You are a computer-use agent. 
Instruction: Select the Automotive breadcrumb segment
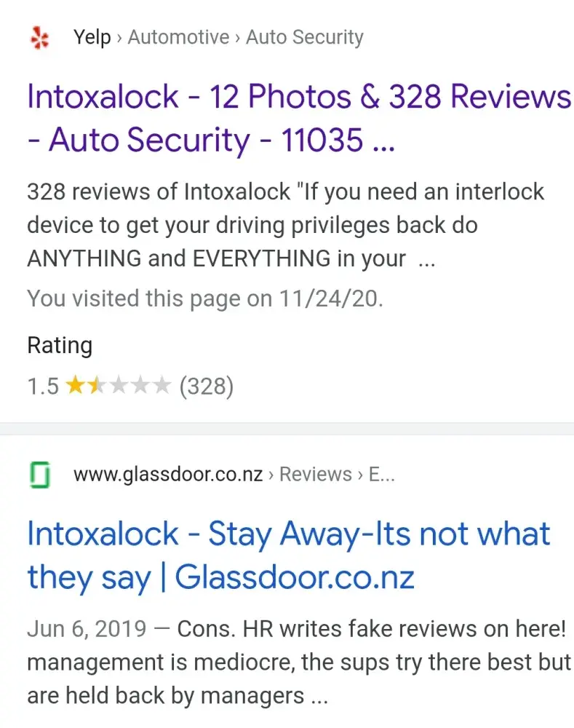point(179,37)
